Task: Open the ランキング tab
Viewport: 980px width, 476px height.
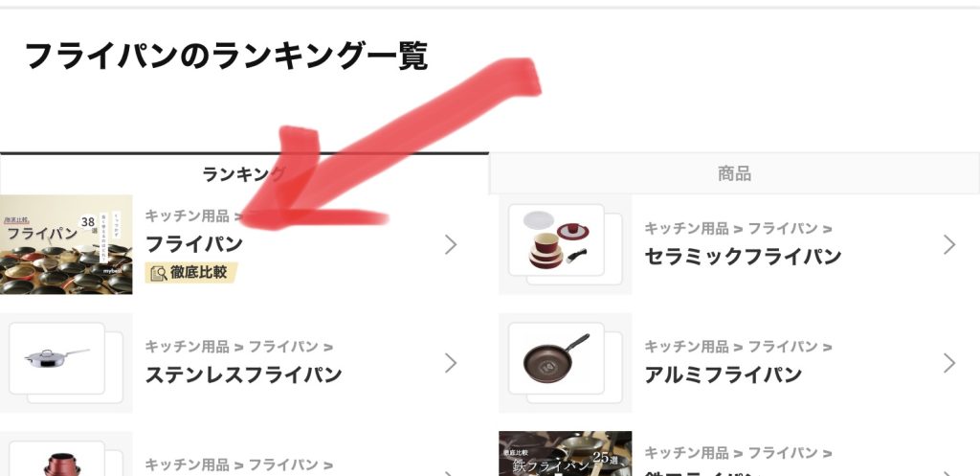Action: tap(244, 174)
